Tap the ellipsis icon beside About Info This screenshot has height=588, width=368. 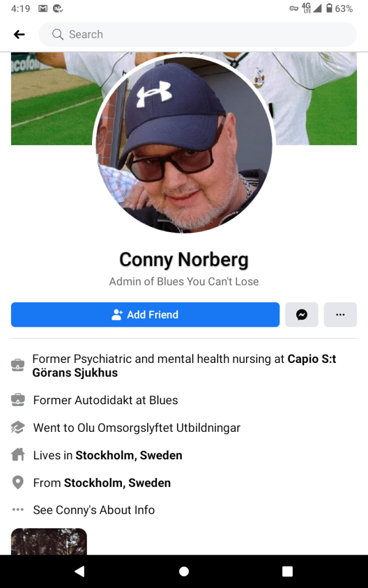pos(18,510)
